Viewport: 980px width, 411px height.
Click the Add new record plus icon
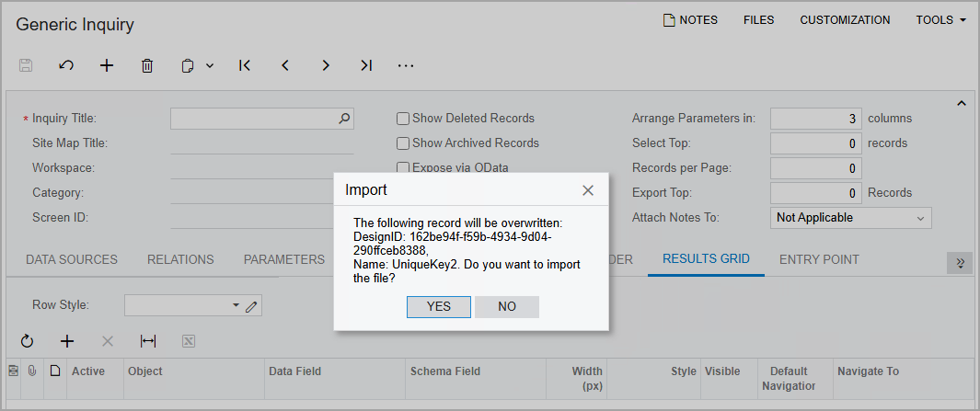107,65
